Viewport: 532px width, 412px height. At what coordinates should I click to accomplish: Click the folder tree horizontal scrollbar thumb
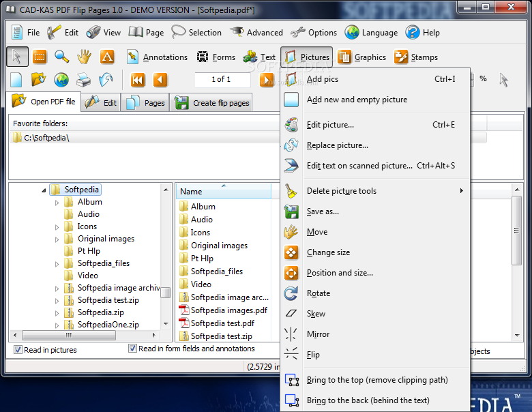(x=69, y=336)
